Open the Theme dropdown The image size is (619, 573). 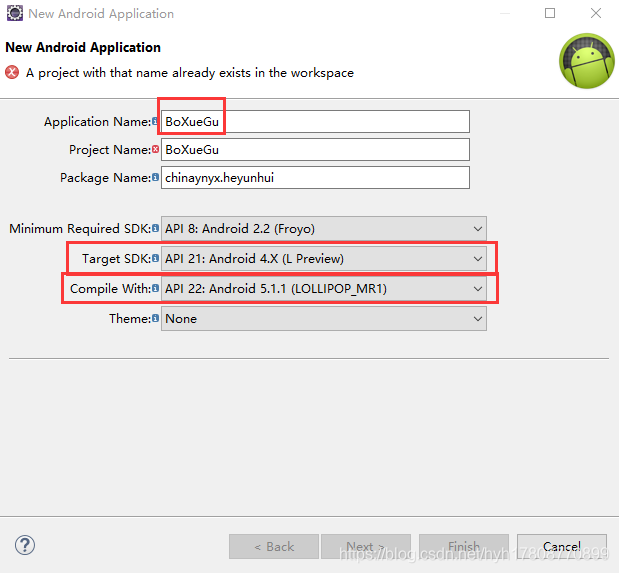point(324,319)
